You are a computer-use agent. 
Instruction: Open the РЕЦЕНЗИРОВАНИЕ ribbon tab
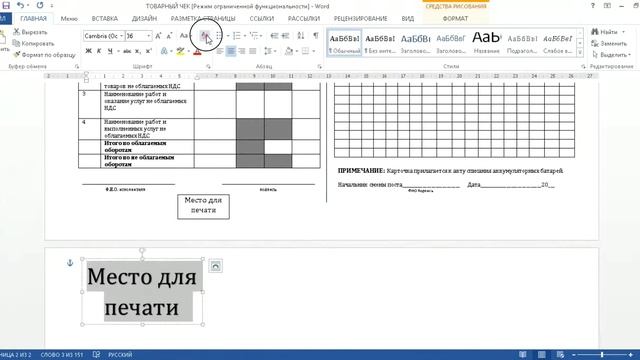click(x=360, y=18)
